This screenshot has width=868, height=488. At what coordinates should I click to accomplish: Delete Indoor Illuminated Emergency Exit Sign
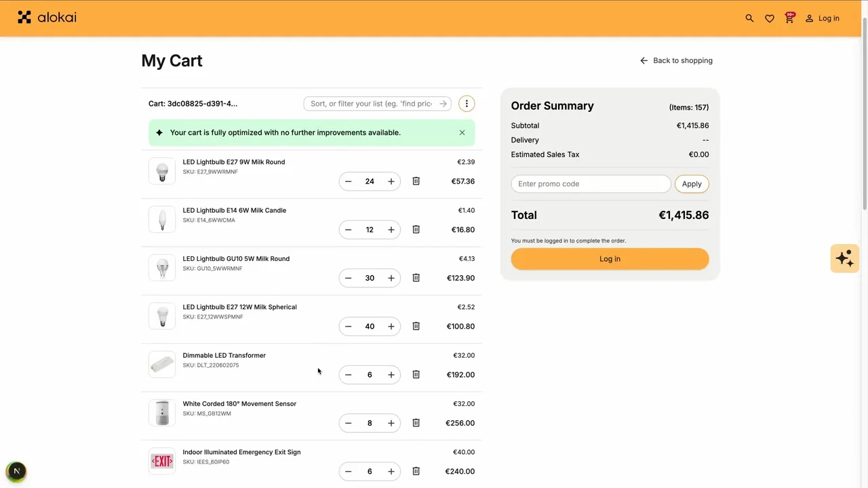pos(416,472)
